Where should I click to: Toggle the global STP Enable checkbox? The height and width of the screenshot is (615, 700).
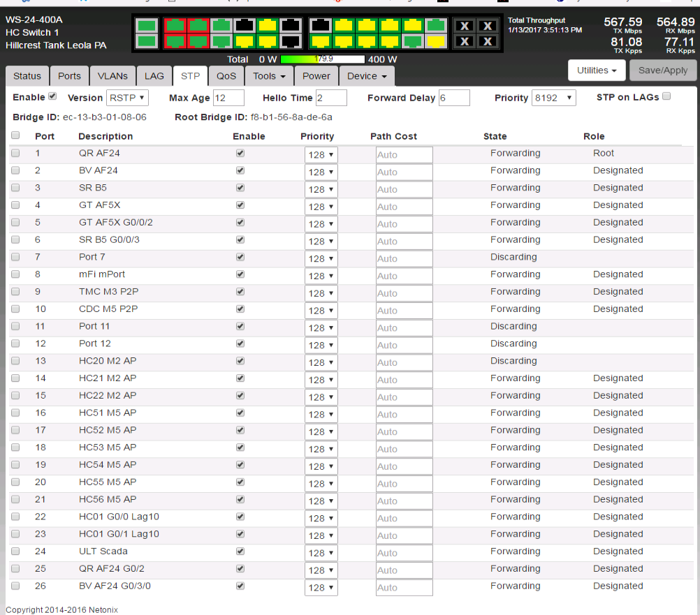tap(52, 96)
